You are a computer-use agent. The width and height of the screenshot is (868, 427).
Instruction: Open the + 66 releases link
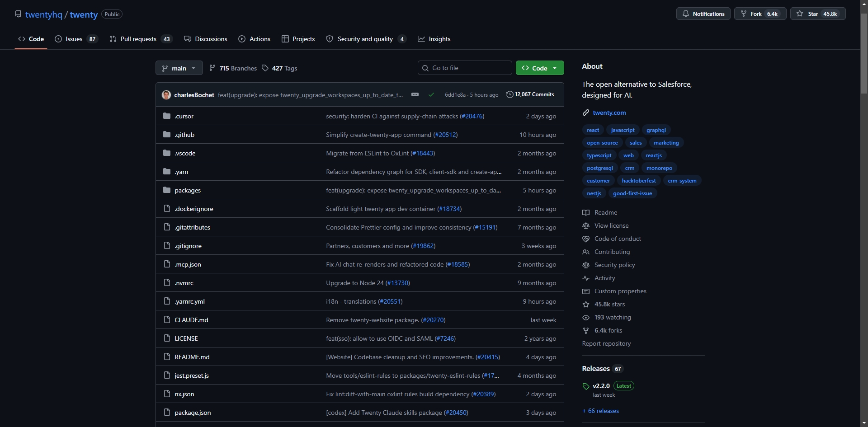pyautogui.click(x=601, y=411)
